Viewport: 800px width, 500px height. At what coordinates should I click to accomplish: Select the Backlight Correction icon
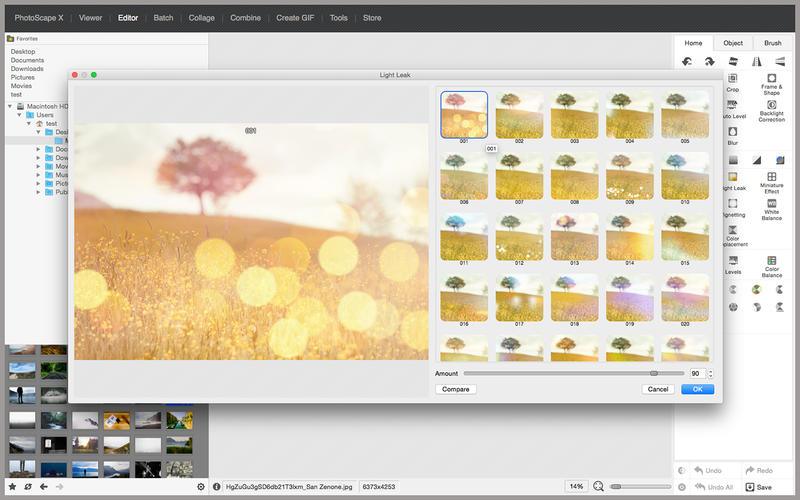772,105
